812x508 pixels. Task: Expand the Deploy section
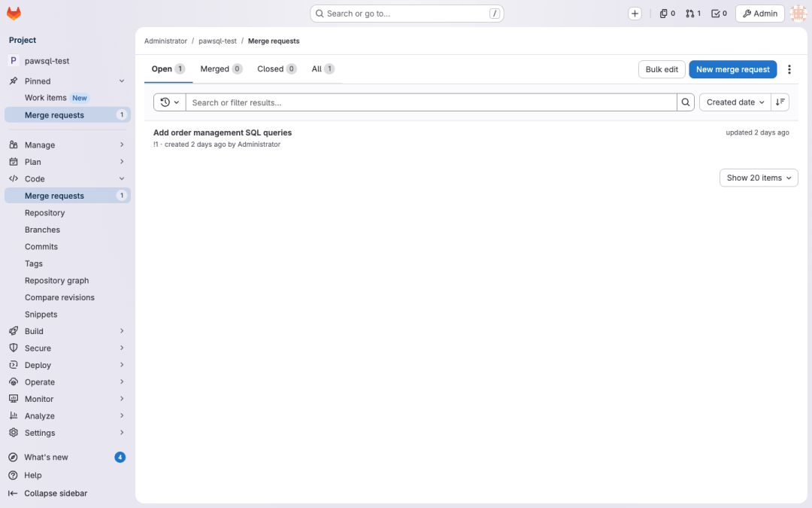coord(68,365)
